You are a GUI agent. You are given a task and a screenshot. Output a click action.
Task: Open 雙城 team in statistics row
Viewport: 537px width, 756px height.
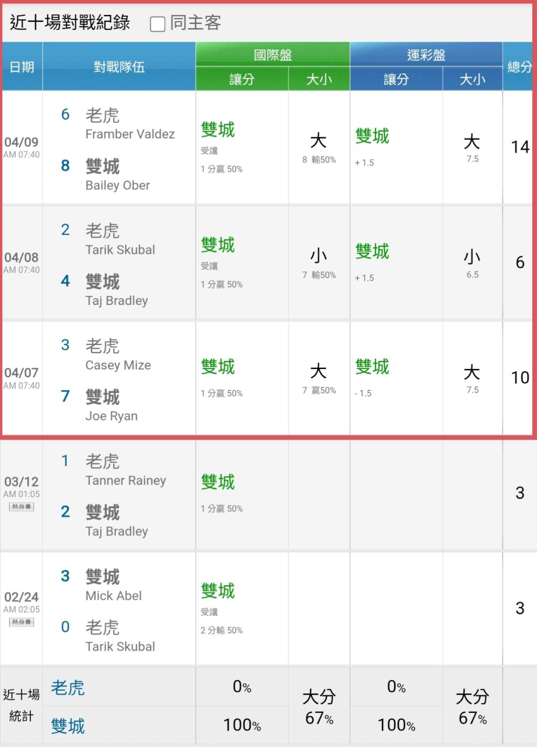(x=68, y=726)
